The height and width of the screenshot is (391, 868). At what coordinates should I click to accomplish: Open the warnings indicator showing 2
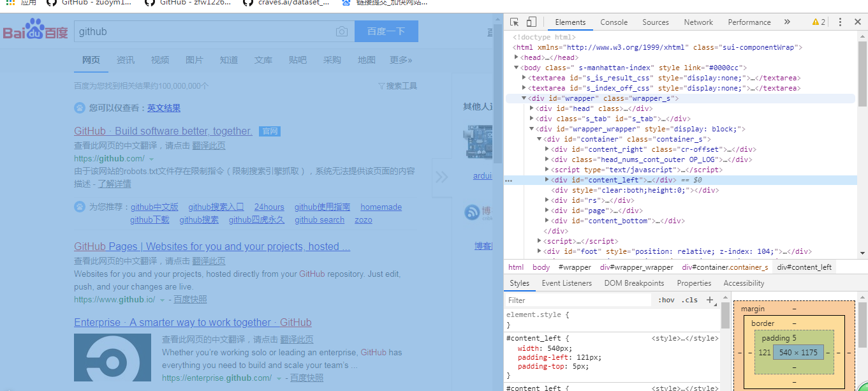tap(819, 22)
